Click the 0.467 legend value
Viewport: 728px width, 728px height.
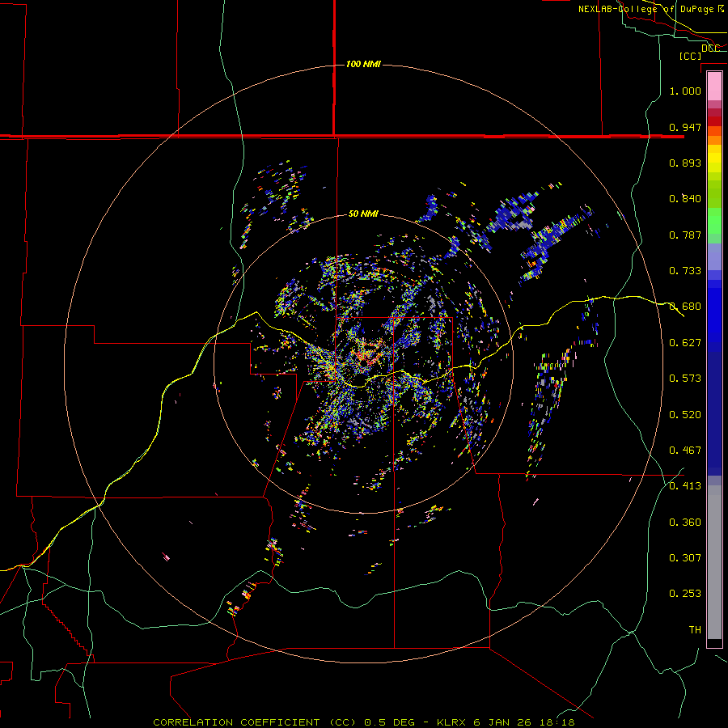pos(685,451)
